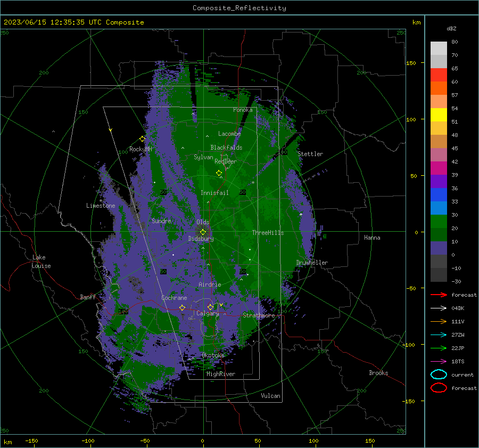Click the Brooks label

pyautogui.click(x=378, y=373)
